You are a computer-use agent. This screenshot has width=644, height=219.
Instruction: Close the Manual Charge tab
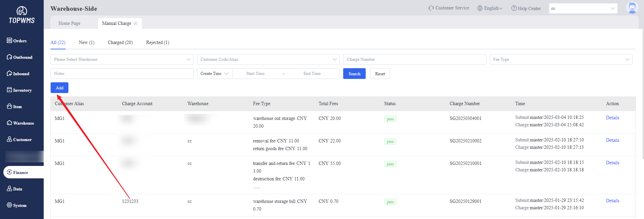click(x=135, y=24)
